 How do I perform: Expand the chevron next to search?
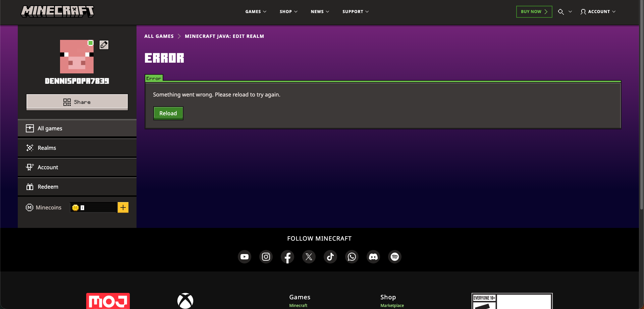570,12
